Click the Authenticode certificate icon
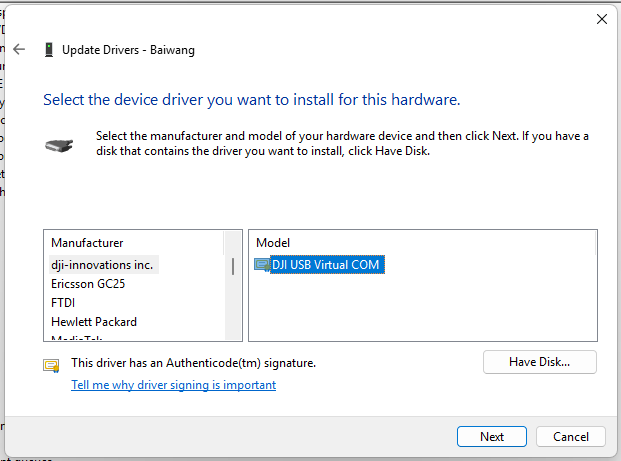The height and width of the screenshot is (461, 621). coord(51,365)
